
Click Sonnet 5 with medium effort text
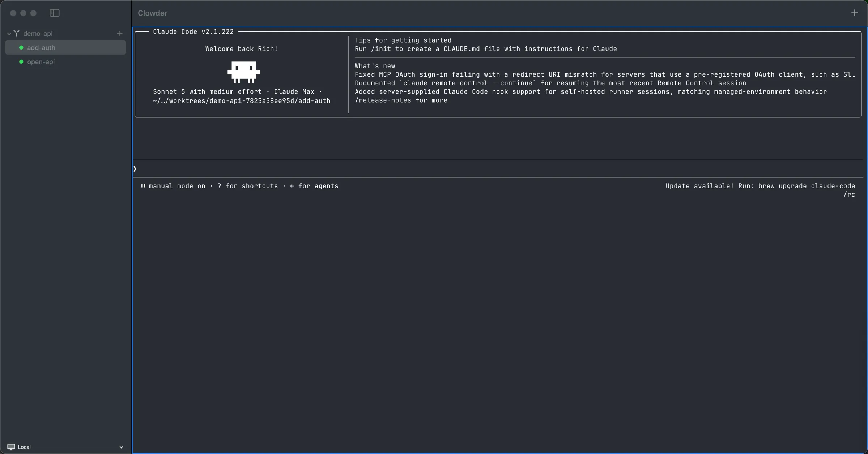pyautogui.click(x=207, y=92)
